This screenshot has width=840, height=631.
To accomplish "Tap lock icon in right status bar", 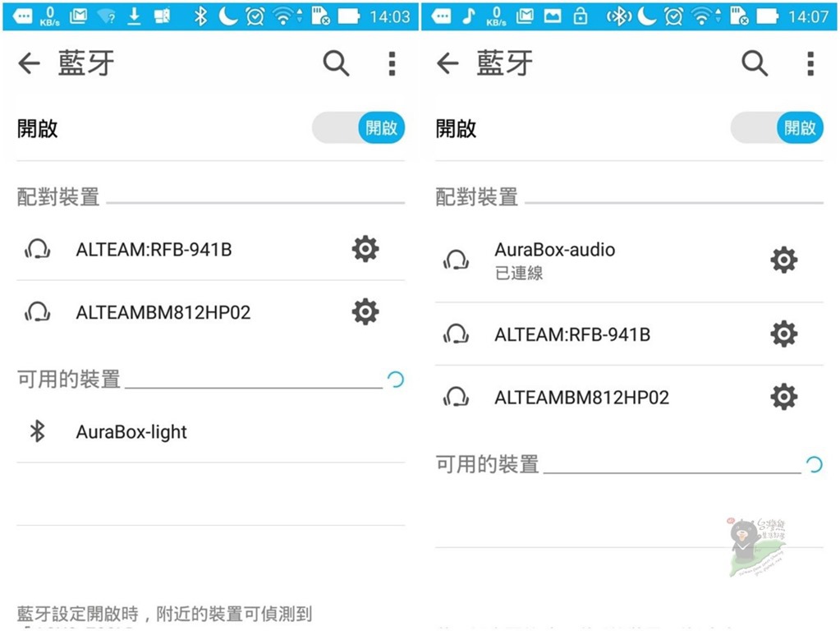I will coord(581,16).
